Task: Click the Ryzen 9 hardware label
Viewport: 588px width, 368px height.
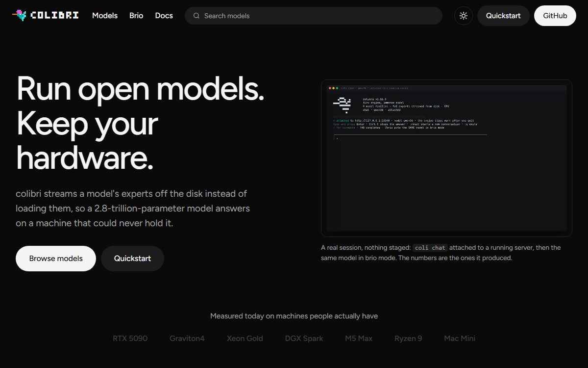Action: click(408, 338)
